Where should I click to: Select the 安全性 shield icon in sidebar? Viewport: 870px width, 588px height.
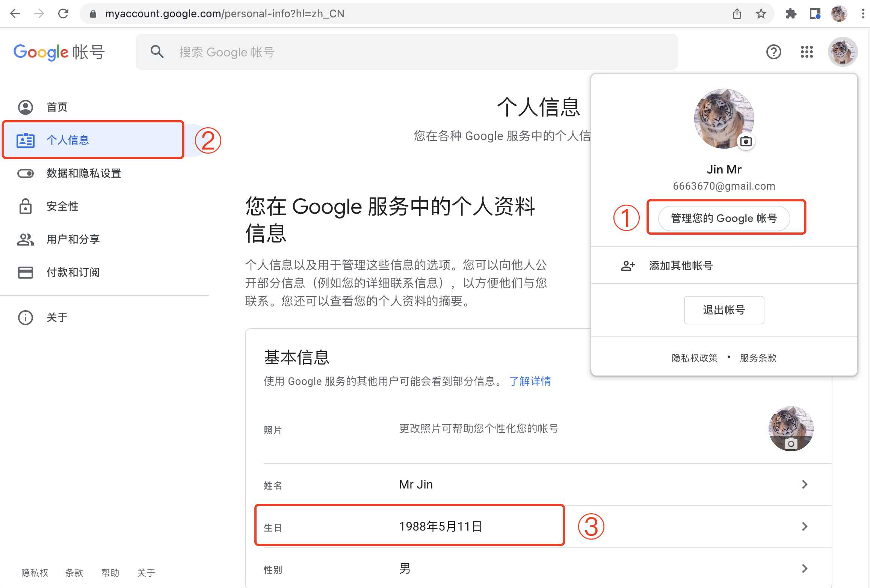point(25,206)
